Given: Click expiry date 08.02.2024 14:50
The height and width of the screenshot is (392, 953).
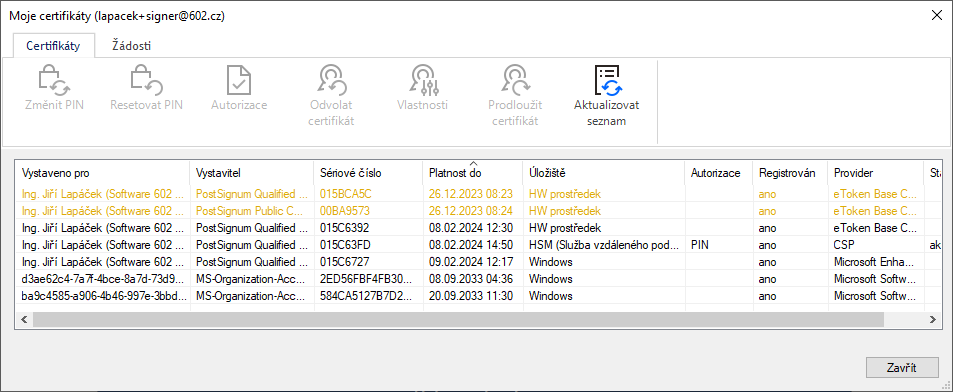Looking at the screenshot, I should tap(470, 245).
